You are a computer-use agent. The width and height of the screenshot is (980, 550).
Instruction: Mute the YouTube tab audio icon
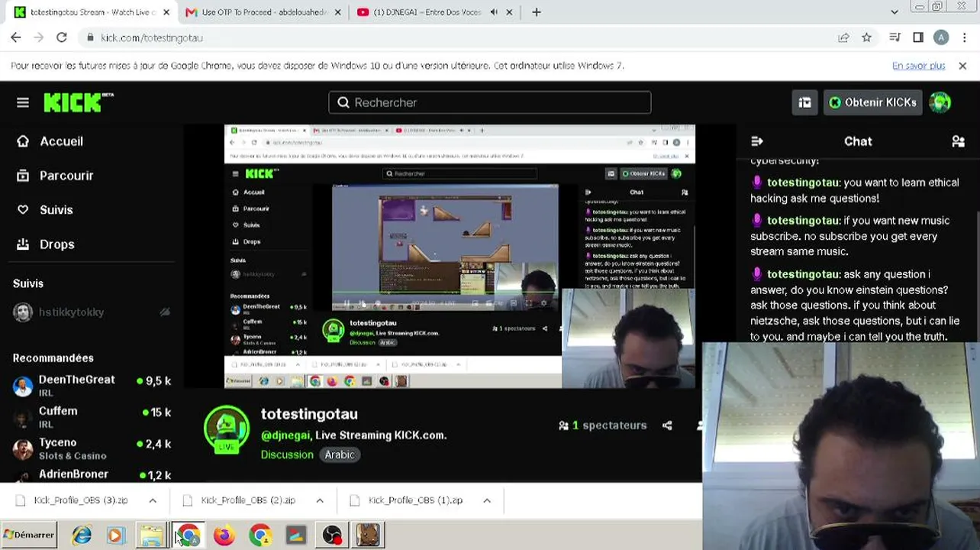pos(494,12)
